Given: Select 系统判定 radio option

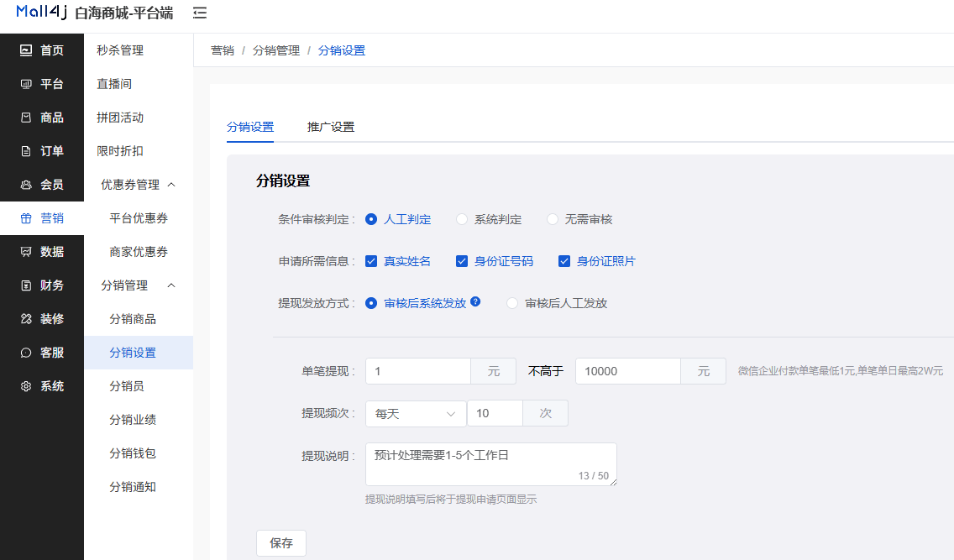Looking at the screenshot, I should click(462, 219).
